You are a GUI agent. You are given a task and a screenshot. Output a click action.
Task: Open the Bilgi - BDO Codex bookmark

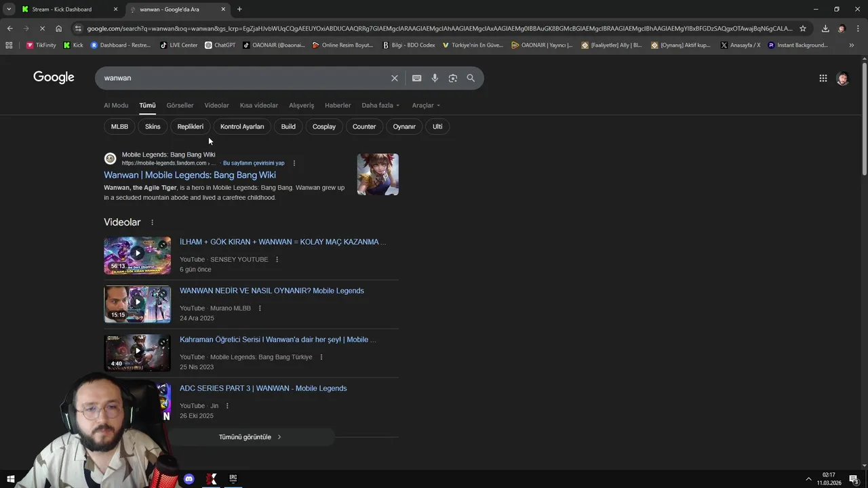point(409,45)
